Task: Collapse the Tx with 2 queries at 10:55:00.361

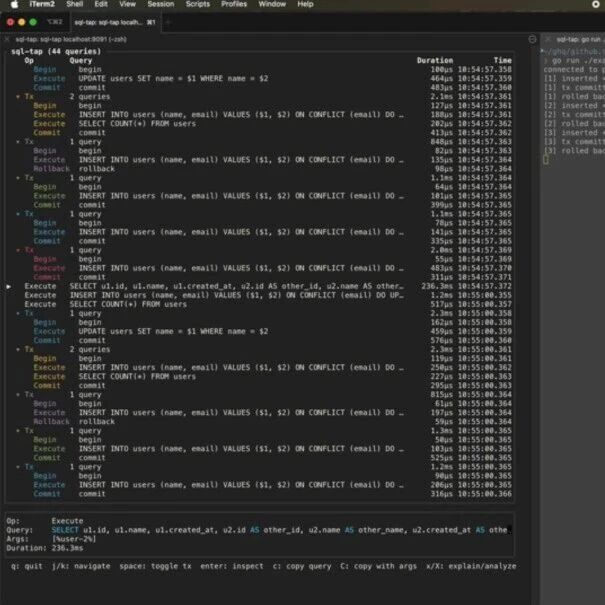Action: [18, 350]
